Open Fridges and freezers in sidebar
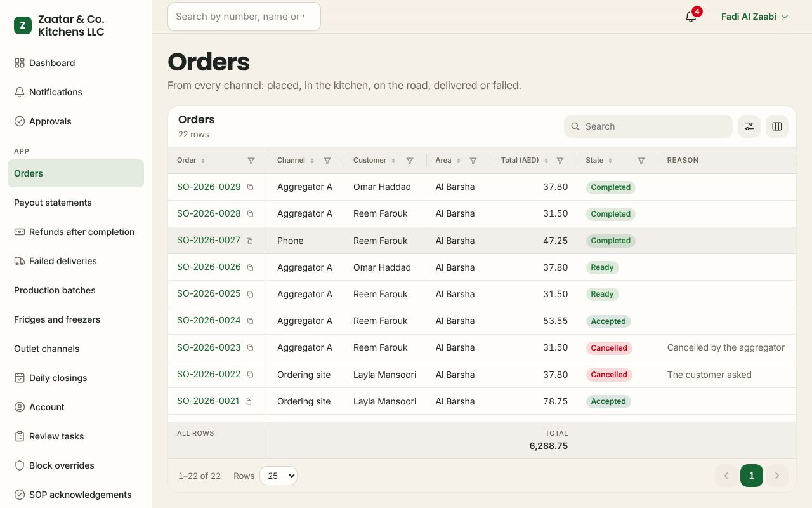The width and height of the screenshot is (812, 508). point(75,319)
